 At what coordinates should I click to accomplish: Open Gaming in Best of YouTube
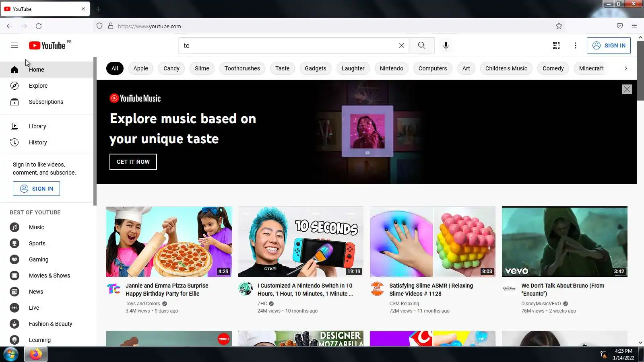[47, 259]
